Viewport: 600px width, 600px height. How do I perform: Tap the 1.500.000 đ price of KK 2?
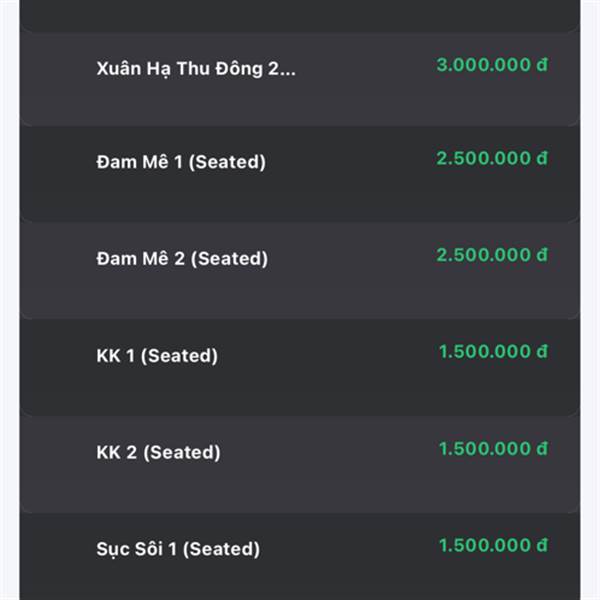coord(493,449)
